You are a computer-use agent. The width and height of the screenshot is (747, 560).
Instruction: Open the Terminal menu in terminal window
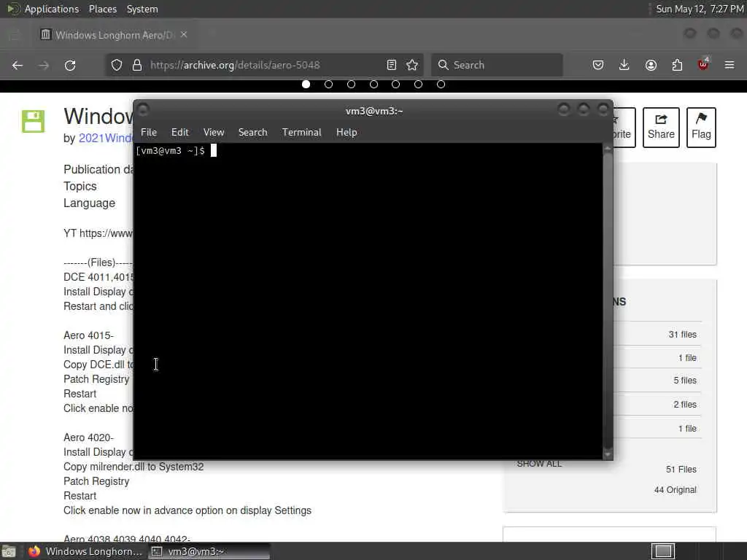(301, 133)
